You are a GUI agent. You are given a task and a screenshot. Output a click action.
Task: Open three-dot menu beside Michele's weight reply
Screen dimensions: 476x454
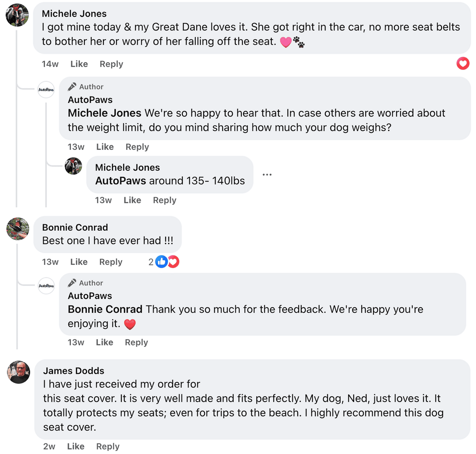267,175
